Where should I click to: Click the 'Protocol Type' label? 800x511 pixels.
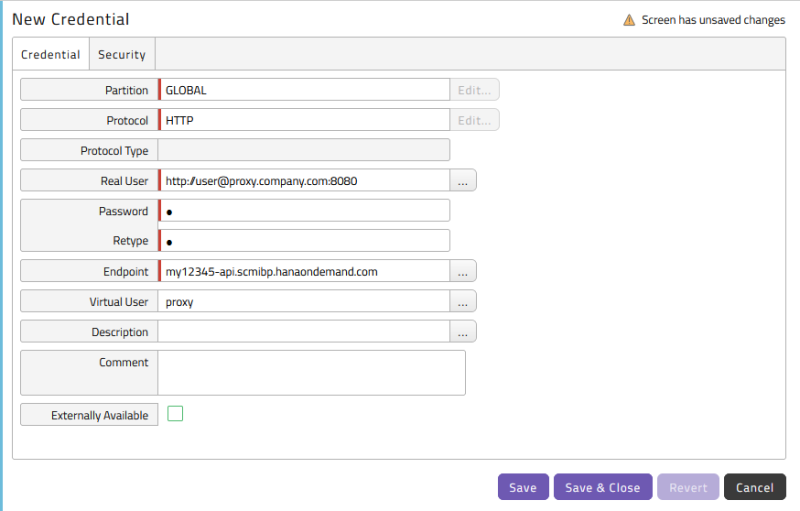pyautogui.click(x=114, y=150)
